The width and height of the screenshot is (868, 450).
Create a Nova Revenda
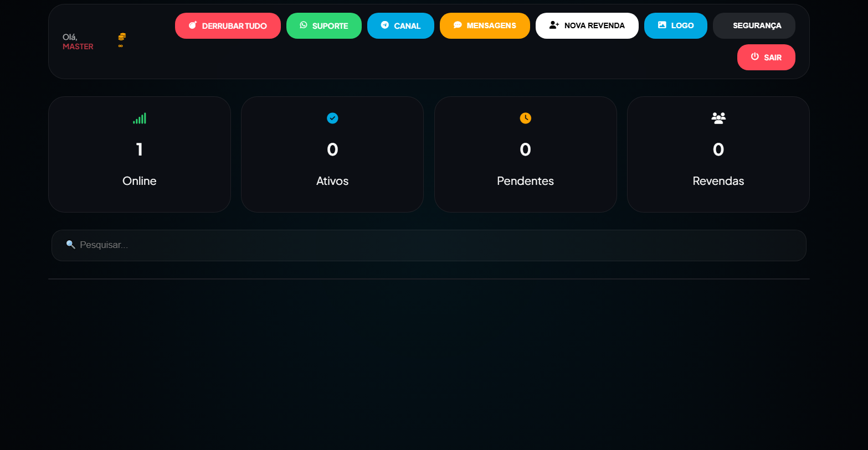[x=587, y=26]
